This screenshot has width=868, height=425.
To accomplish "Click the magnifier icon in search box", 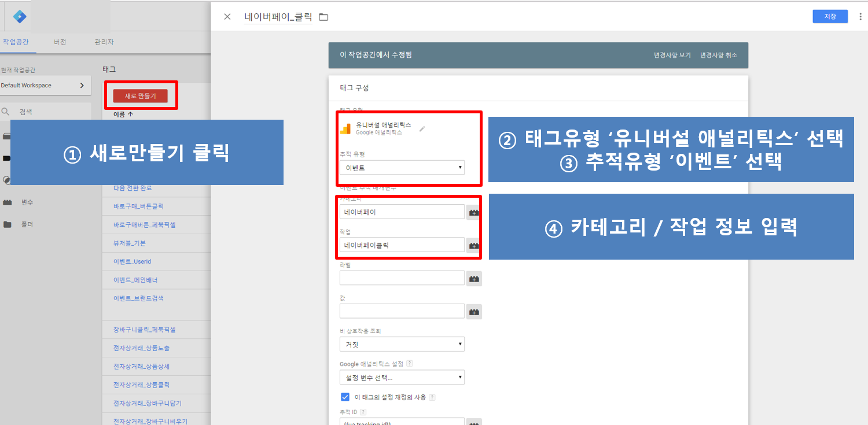I will click(6, 112).
